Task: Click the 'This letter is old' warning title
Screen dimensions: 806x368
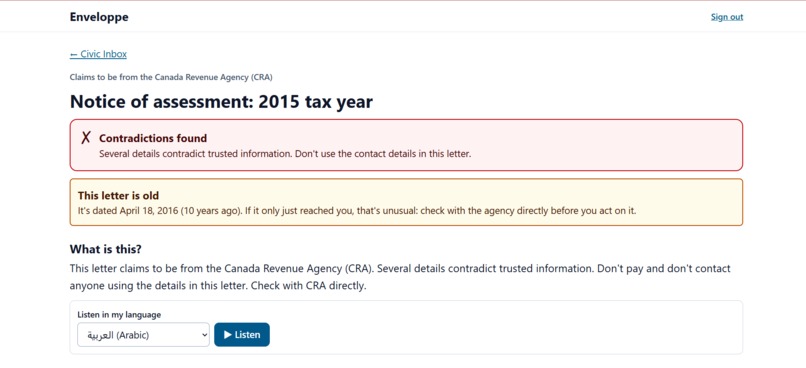Action: click(118, 196)
